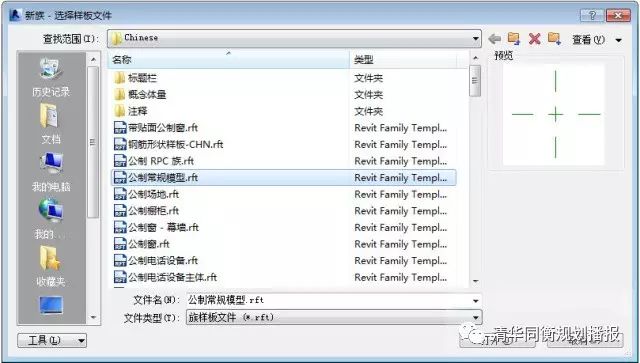
Task: Select the 公制窗.rft file
Action: point(142,244)
